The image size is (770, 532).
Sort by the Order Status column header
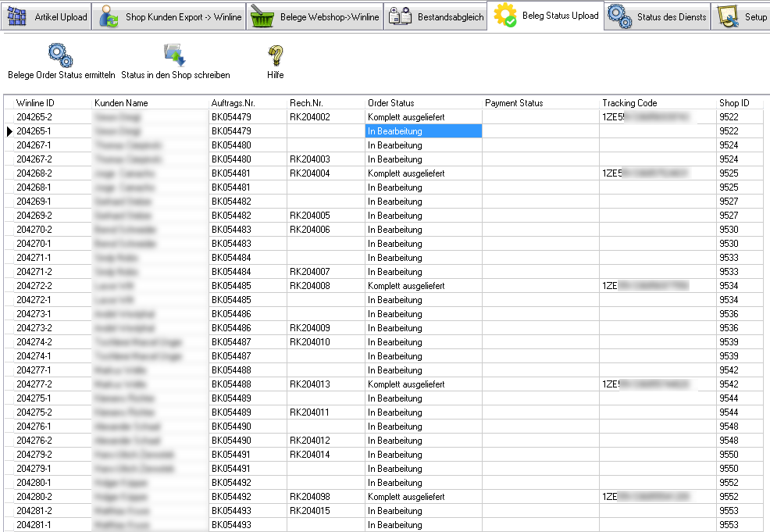390,103
